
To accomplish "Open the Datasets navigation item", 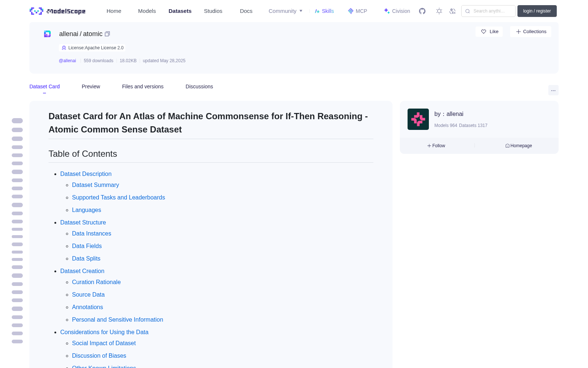I will 180,11.
